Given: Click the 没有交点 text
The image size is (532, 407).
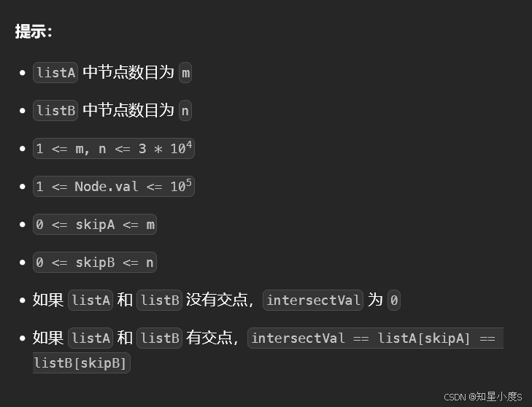Looking at the screenshot, I should click(x=217, y=300).
